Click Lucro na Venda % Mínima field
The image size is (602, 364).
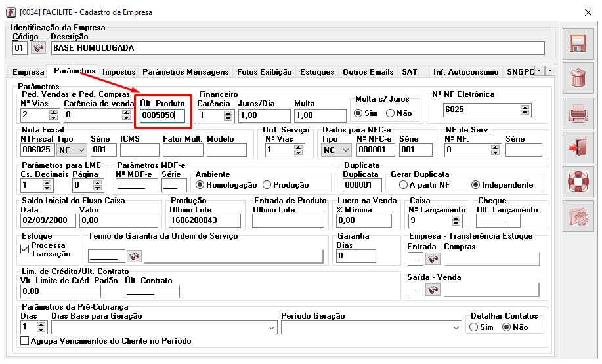click(364, 220)
